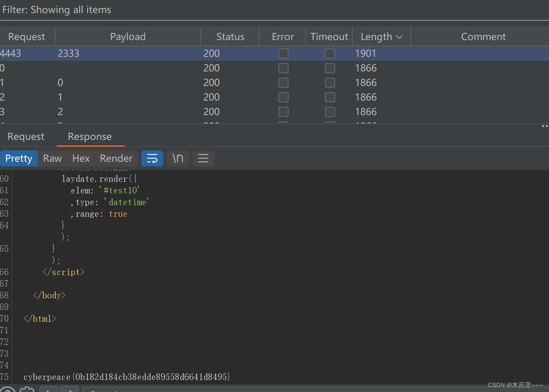The height and width of the screenshot is (392, 549).
Task: Tick the Error checkbox for request 2
Action: click(283, 97)
